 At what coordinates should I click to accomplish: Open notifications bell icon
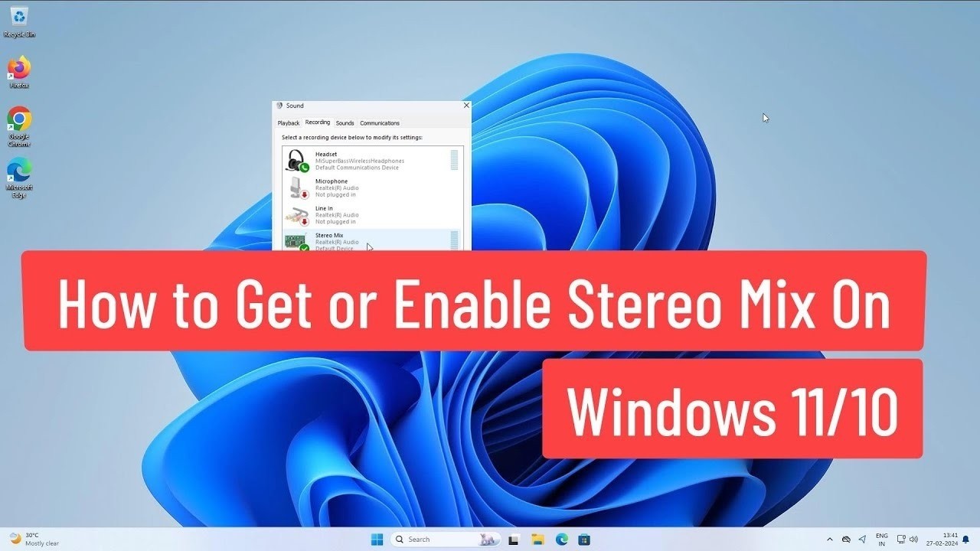coord(965,540)
